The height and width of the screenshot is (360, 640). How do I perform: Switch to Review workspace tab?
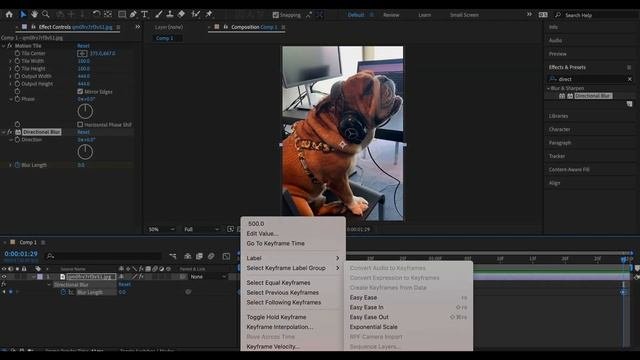391,15
